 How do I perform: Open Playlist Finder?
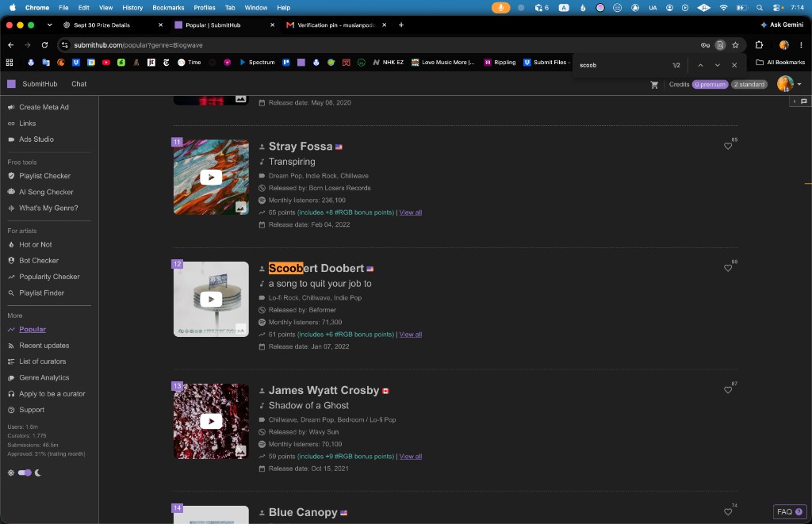tap(41, 293)
